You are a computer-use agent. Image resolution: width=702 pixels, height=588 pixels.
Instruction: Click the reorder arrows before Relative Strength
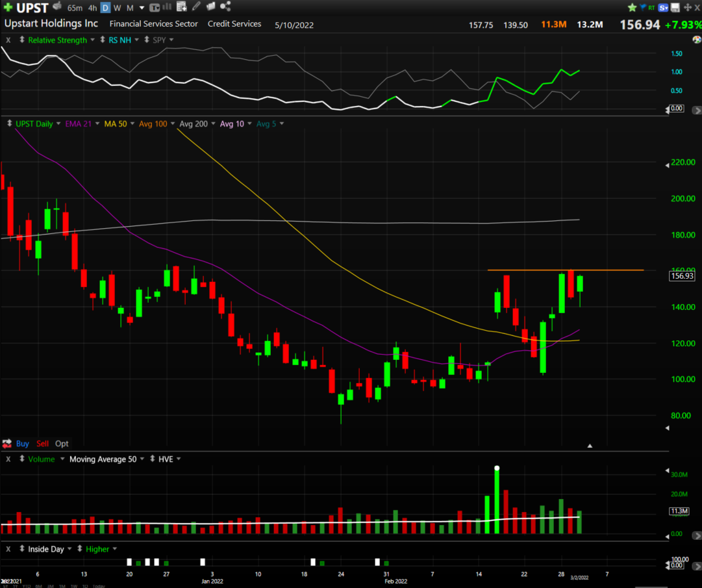[x=22, y=40]
